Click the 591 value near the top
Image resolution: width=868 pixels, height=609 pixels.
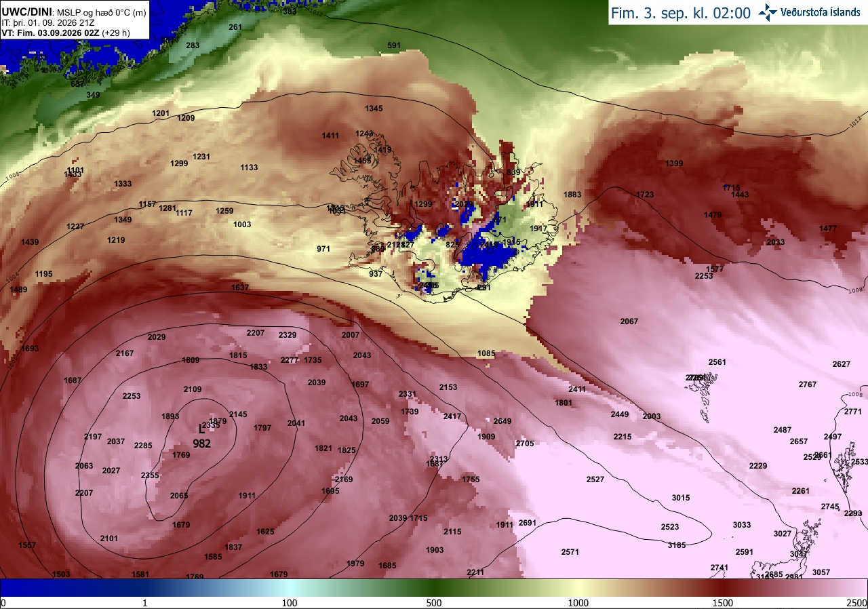(x=394, y=45)
